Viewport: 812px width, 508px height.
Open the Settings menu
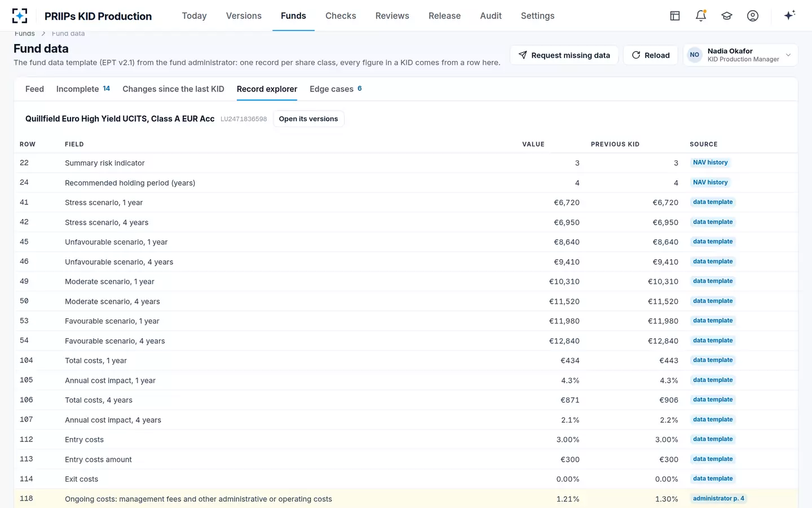click(x=537, y=16)
